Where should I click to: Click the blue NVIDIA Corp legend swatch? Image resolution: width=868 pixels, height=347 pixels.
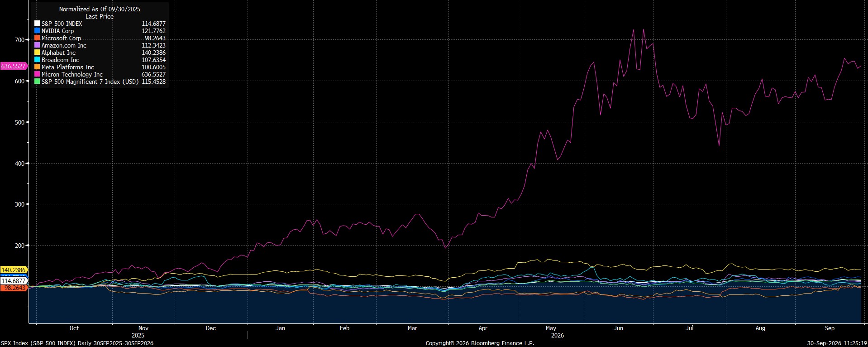click(37, 31)
